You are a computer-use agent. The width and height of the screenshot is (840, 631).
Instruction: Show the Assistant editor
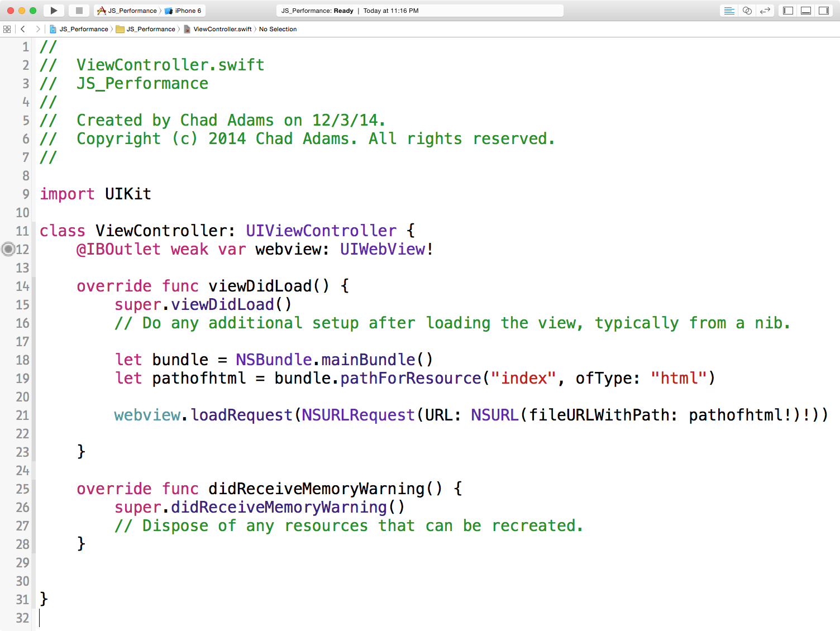pyautogui.click(x=747, y=11)
